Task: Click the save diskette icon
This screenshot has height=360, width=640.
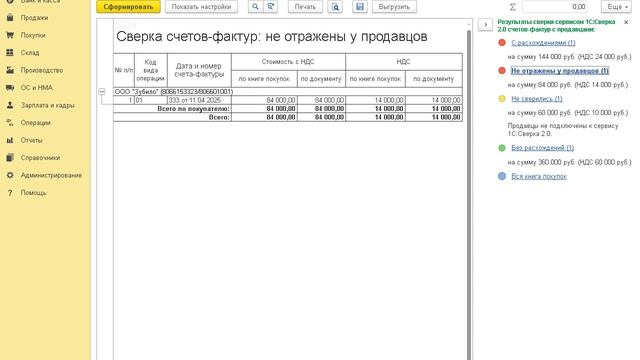Action: (360, 7)
